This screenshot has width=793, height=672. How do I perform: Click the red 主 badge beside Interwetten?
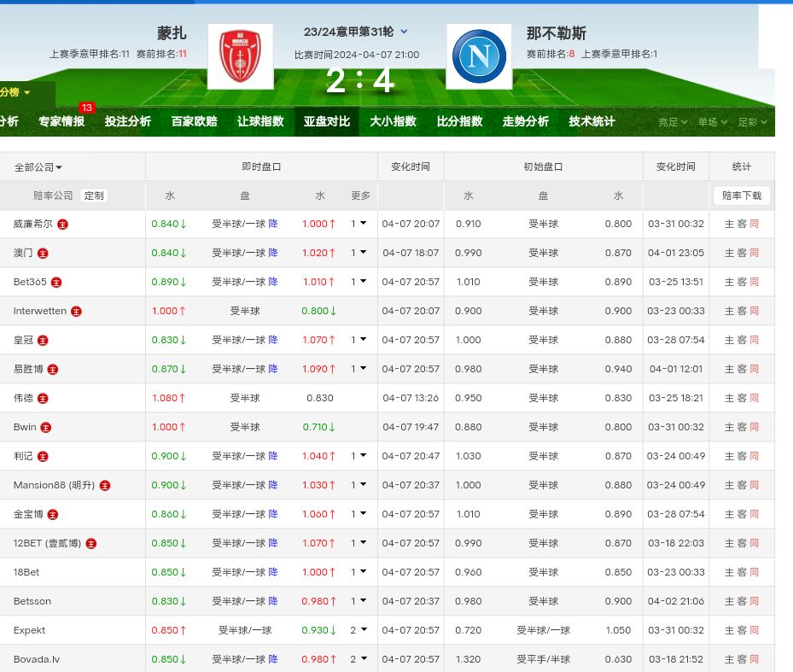(x=77, y=312)
